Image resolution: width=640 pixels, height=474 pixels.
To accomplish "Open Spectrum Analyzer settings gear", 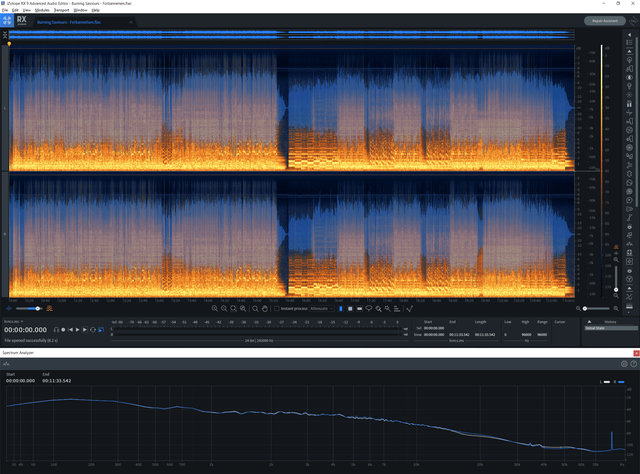I will (x=624, y=364).
